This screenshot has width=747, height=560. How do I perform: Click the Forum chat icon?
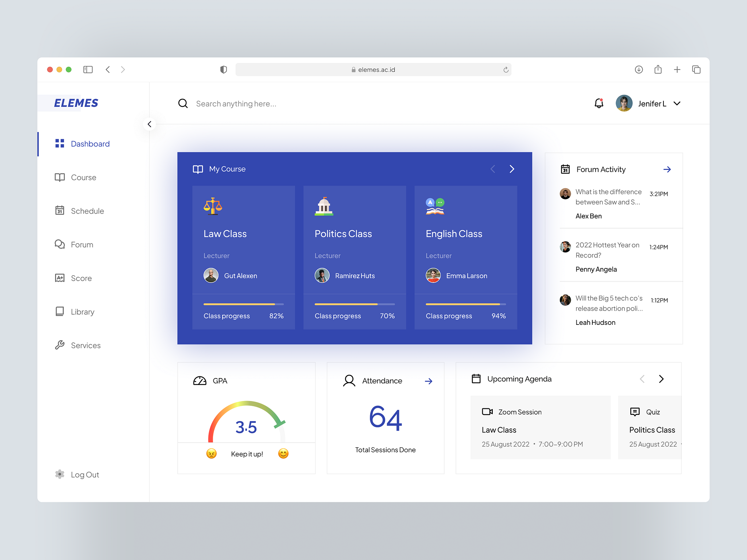pyautogui.click(x=59, y=244)
